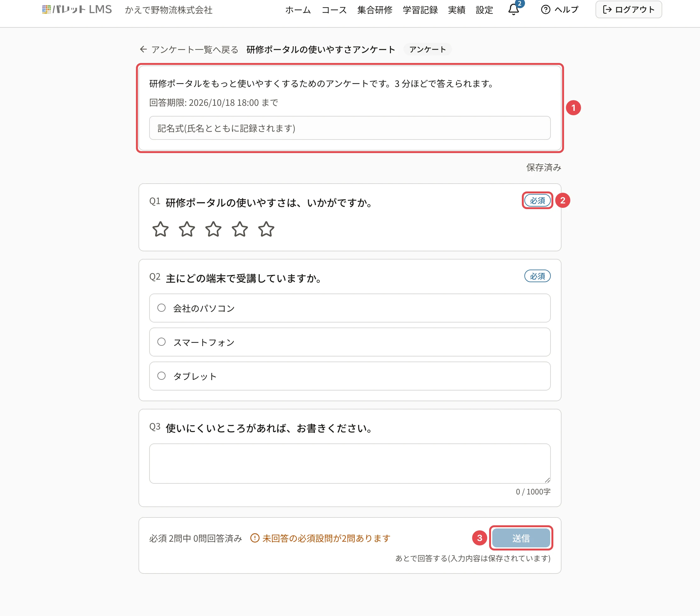Screen dimensions: 700x616
Task: Open the notifications bell
Action: coord(513,9)
